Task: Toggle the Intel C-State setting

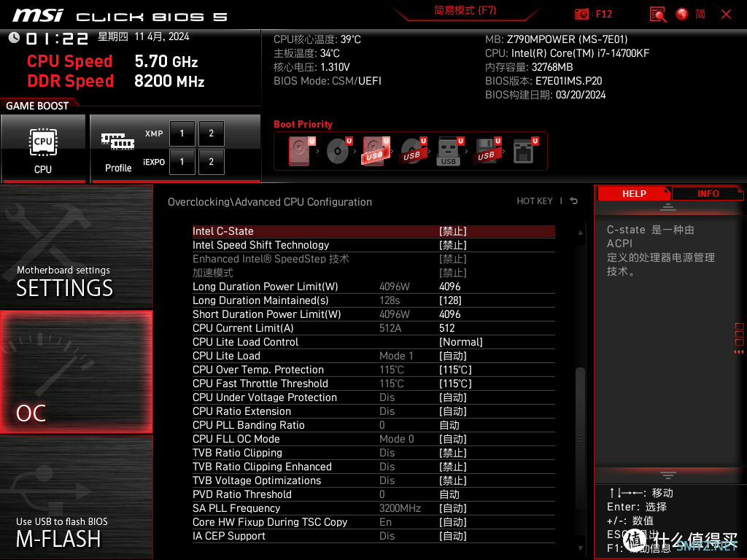Action: click(x=373, y=231)
